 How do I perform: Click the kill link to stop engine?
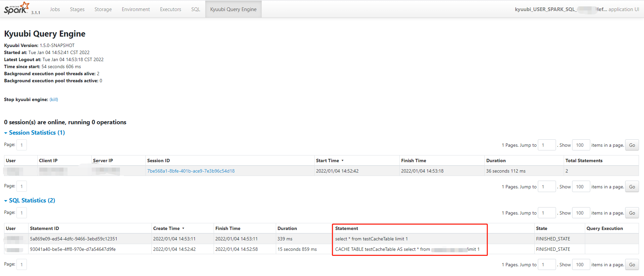pyautogui.click(x=54, y=99)
